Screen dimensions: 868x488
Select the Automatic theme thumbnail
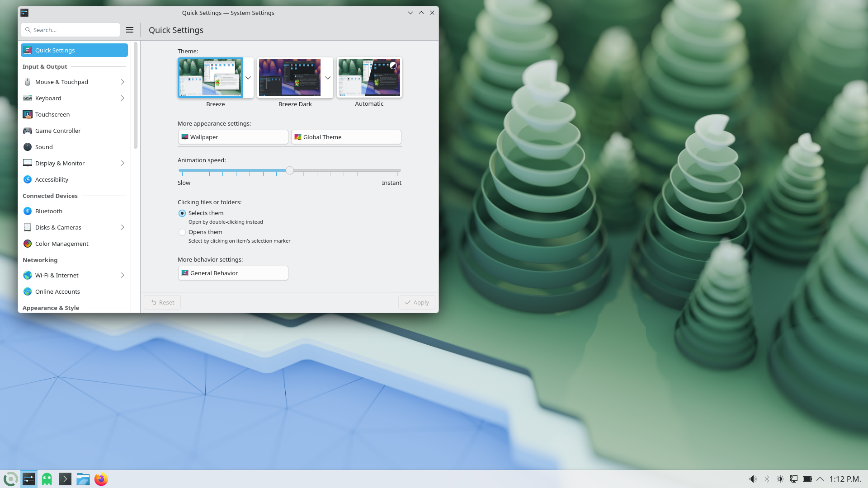(x=369, y=77)
